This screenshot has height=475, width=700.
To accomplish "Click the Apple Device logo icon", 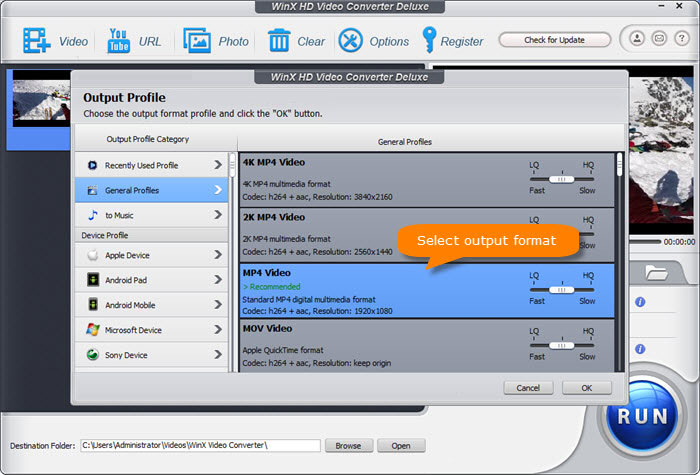I will 93,255.
